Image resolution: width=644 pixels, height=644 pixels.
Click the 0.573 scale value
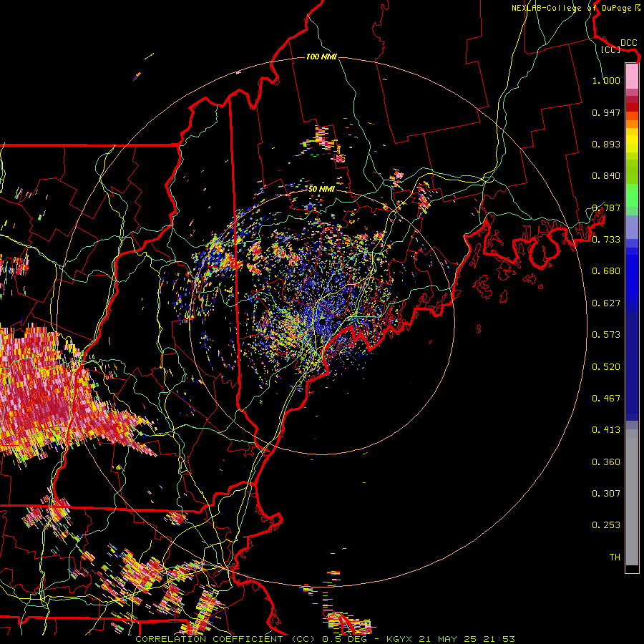606,335
